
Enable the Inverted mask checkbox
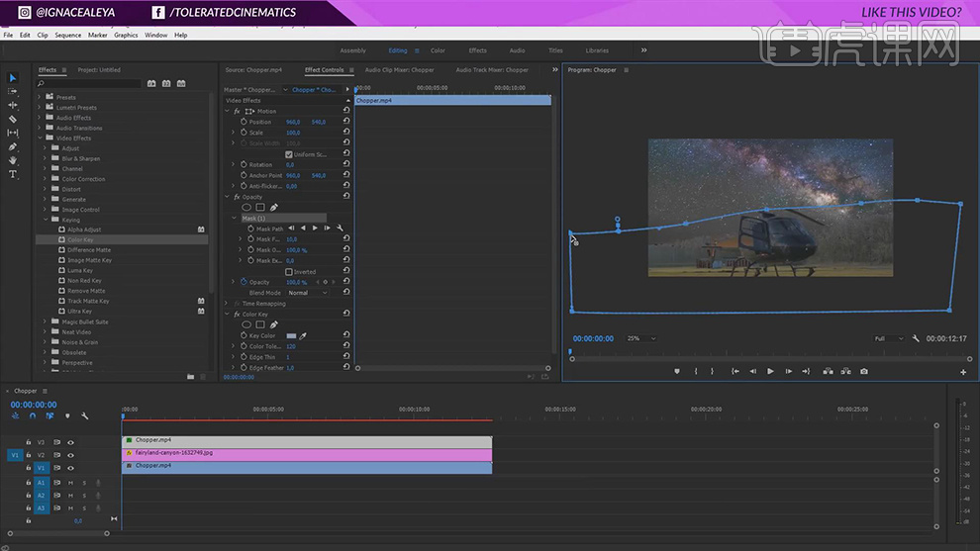(x=289, y=272)
